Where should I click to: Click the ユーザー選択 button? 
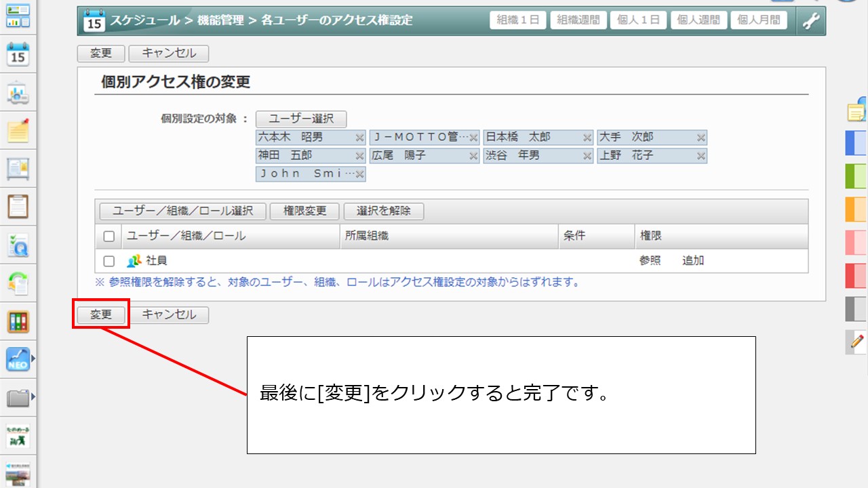coord(301,119)
